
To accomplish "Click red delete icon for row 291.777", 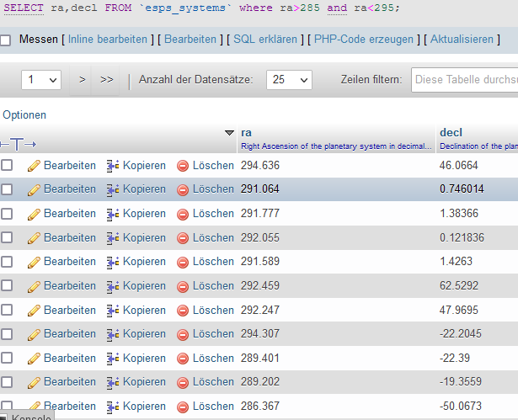I will [x=183, y=214].
